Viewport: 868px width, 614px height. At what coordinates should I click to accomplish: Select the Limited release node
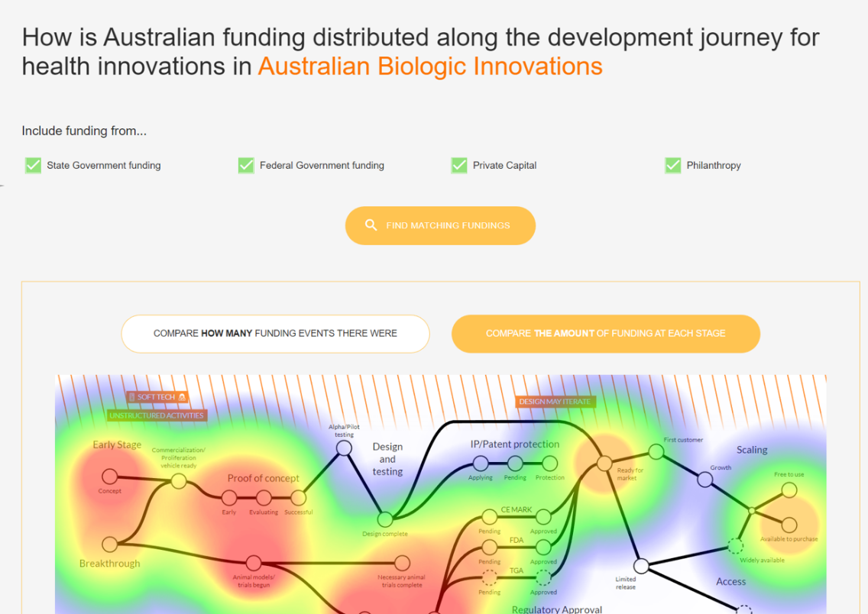641,566
